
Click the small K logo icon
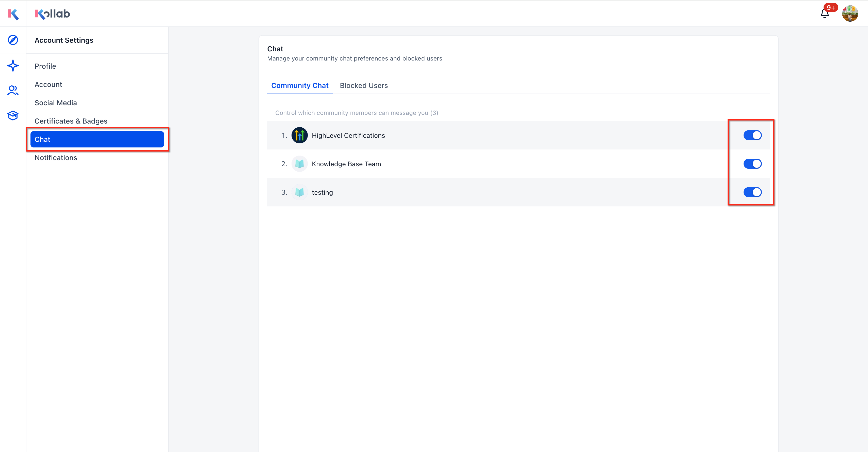tap(13, 14)
